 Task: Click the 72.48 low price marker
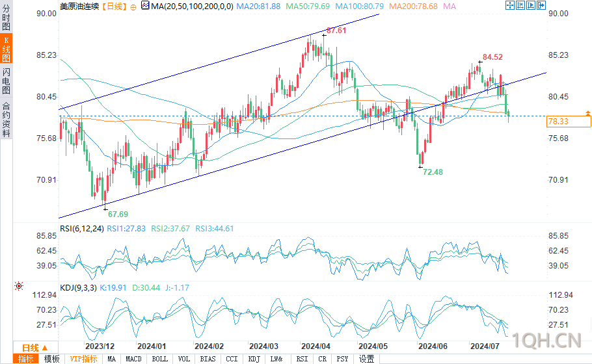433,172
